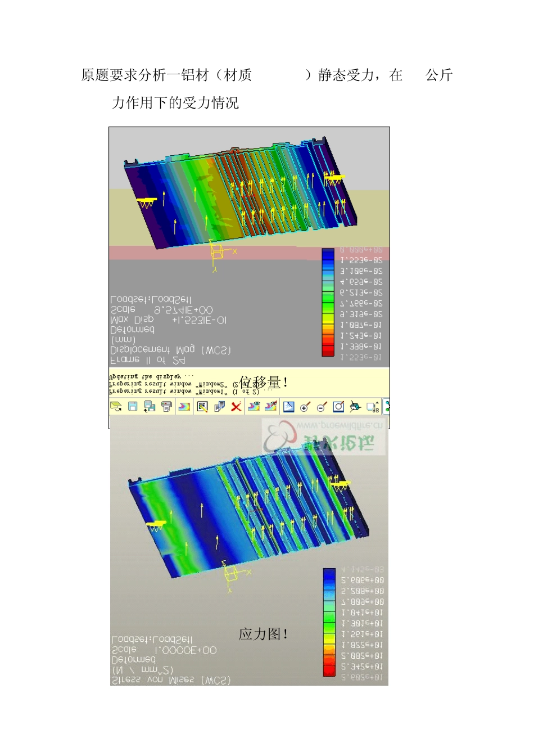Screen dimensions: 534x756
Task: Click the copy result window icon
Action: 219,406
